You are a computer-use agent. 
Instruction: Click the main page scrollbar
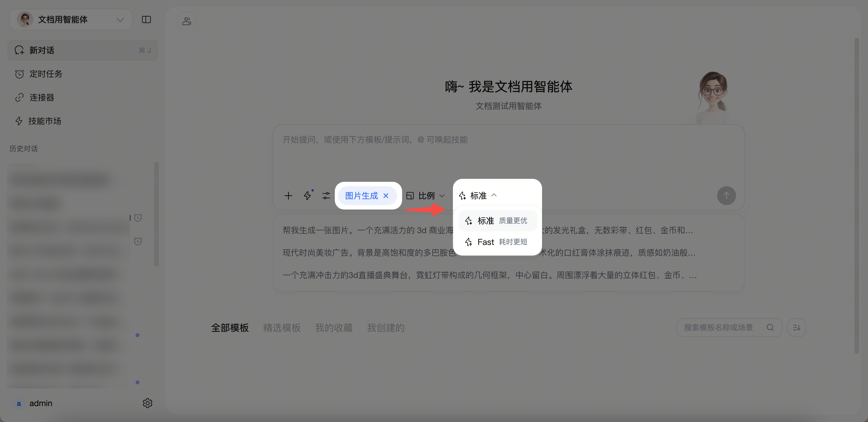coord(856,196)
